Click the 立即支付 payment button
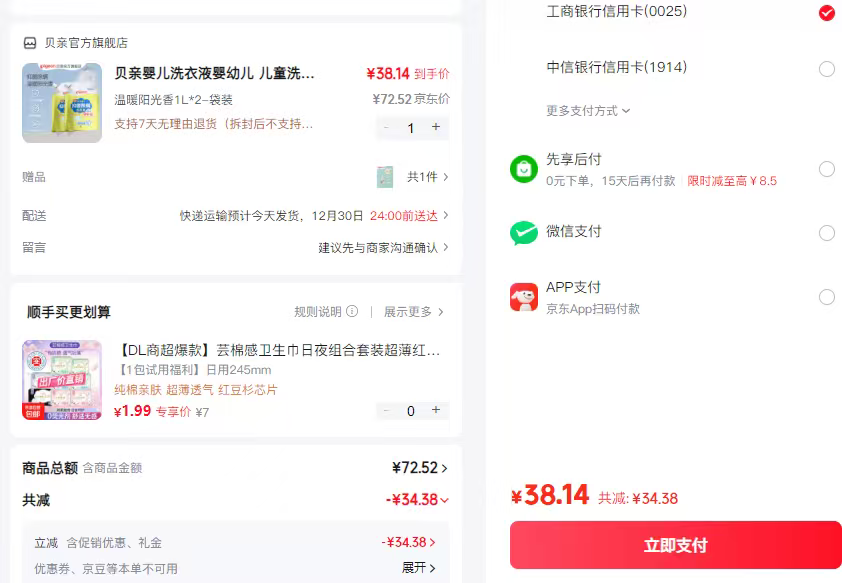The height and width of the screenshot is (583, 842). [x=675, y=545]
